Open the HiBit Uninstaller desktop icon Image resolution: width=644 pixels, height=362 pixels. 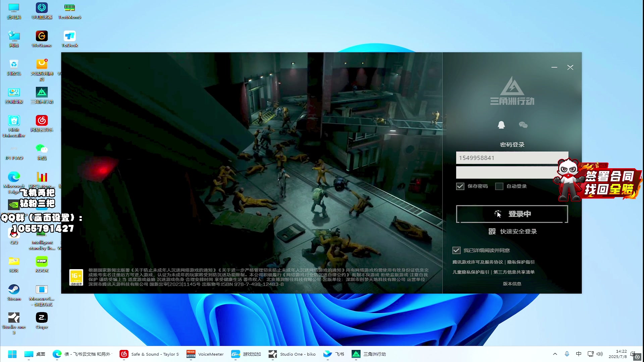point(14,126)
